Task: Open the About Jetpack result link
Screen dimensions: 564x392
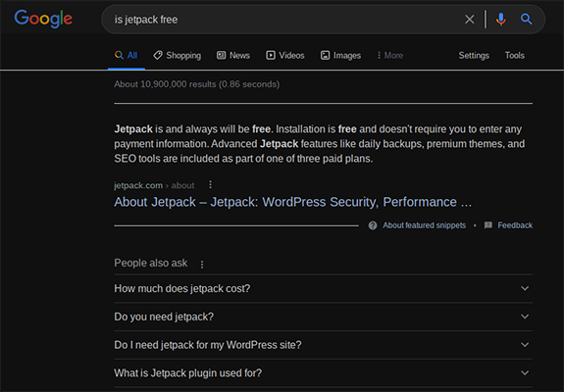Action: [292, 202]
